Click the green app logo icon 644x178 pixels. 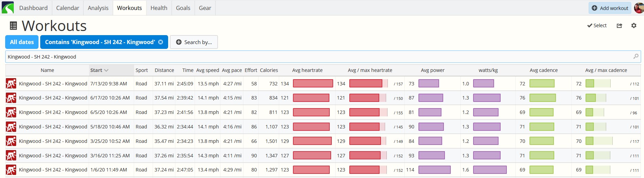pos(8,8)
